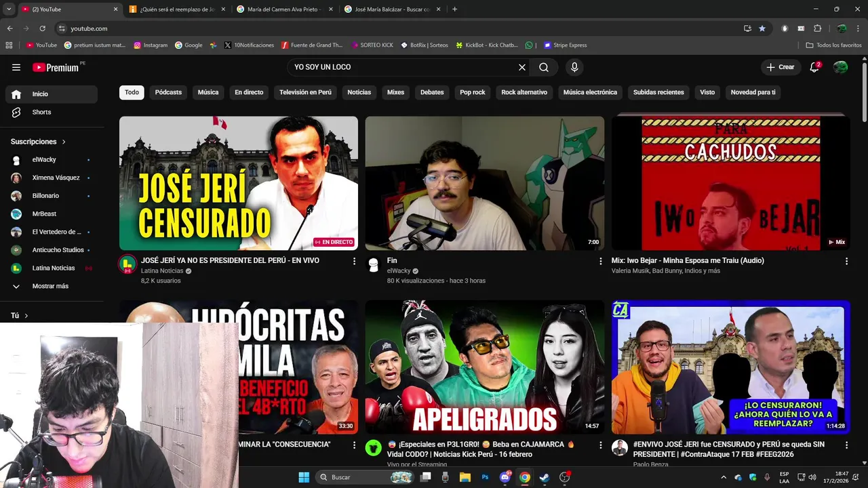Open the MrBeast subscription
This screenshot has width=868, height=488.
(x=52, y=213)
